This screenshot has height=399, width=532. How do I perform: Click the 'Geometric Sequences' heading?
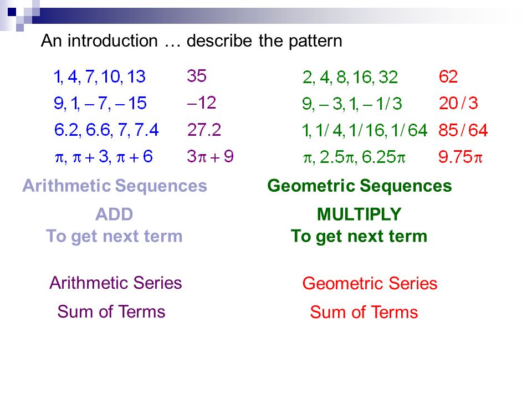click(360, 186)
